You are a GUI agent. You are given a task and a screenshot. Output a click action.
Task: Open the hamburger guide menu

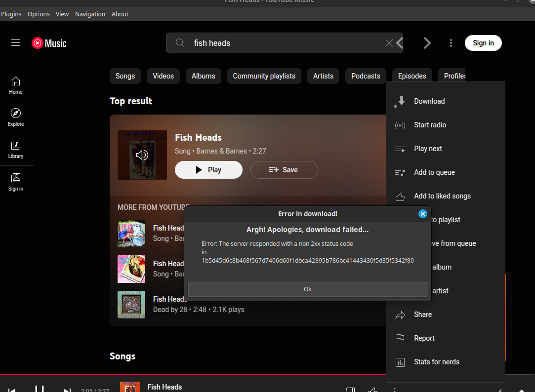pos(16,43)
